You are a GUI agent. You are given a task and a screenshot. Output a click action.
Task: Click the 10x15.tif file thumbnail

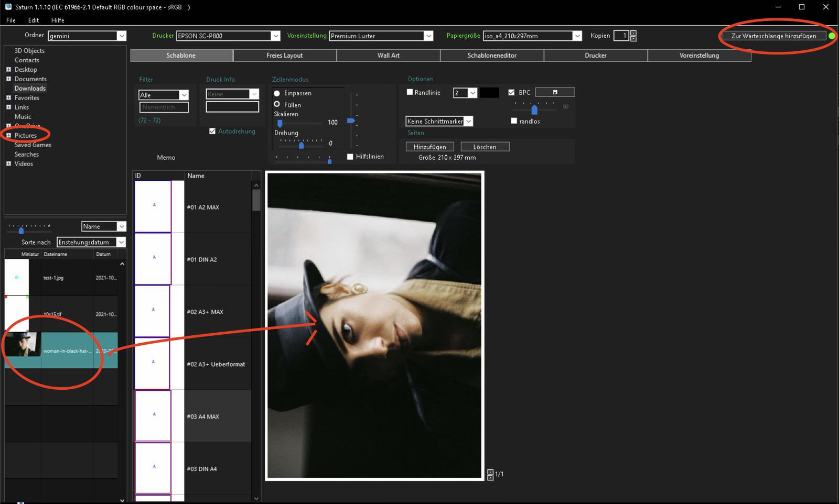(x=17, y=313)
